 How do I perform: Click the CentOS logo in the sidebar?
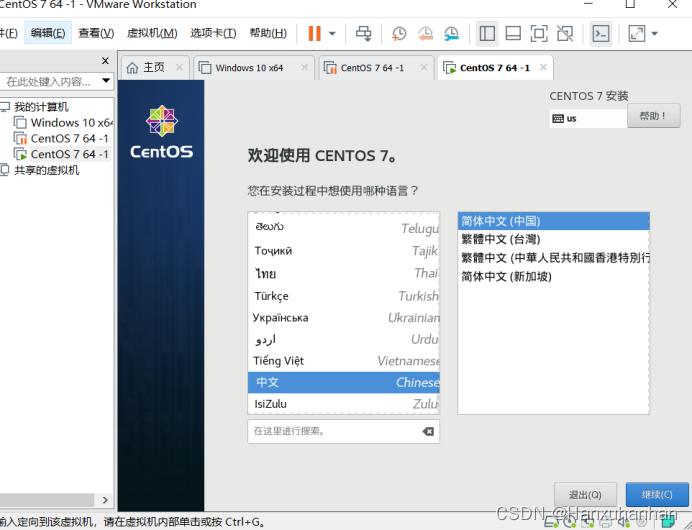[x=162, y=132]
